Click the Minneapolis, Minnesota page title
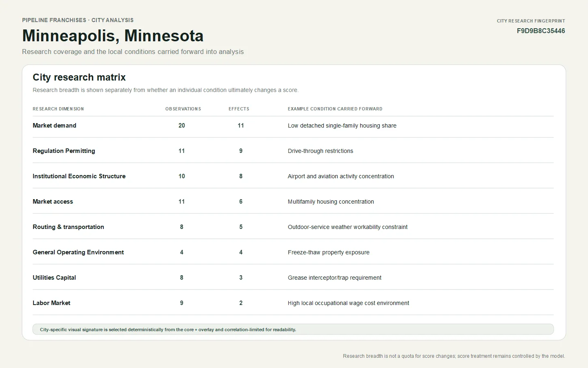 tap(113, 36)
